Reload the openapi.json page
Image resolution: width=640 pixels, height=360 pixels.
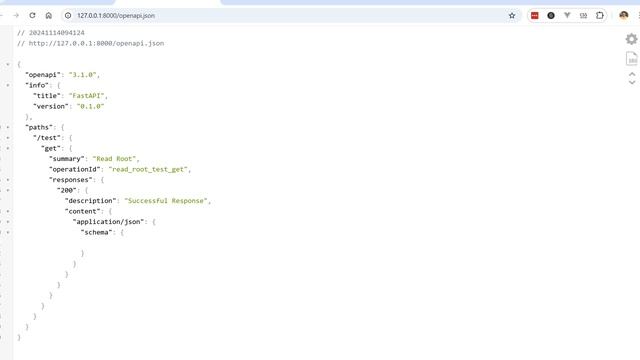click(32, 16)
